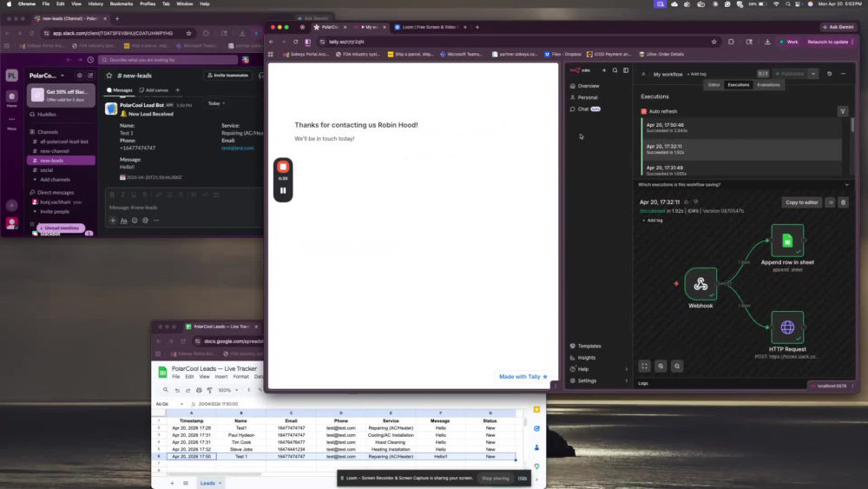Screen dimensions: 868x489
Task: Switch to the n8n Evaluations tab
Action: click(x=768, y=85)
